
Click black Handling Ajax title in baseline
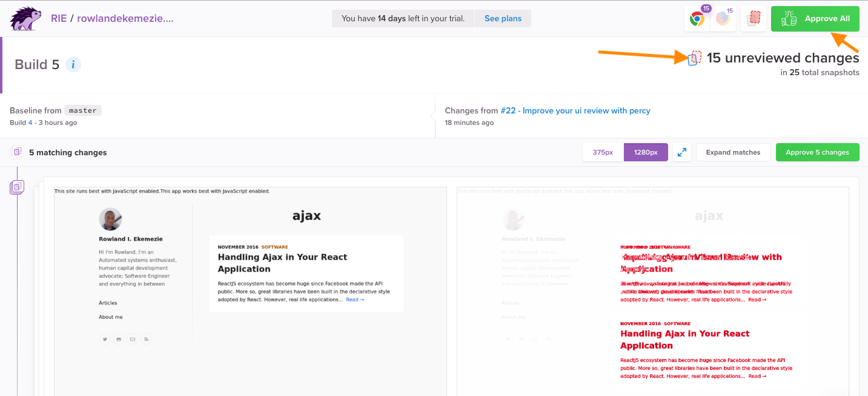click(282, 263)
